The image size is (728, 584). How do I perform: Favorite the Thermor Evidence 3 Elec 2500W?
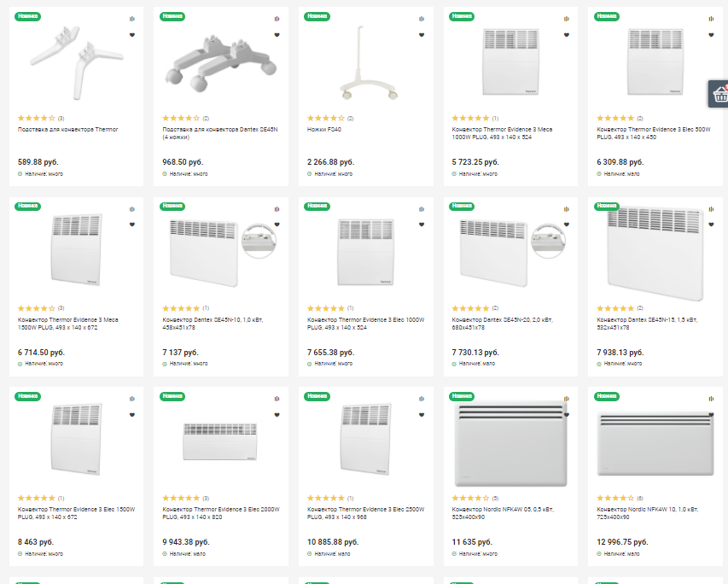coord(422,415)
